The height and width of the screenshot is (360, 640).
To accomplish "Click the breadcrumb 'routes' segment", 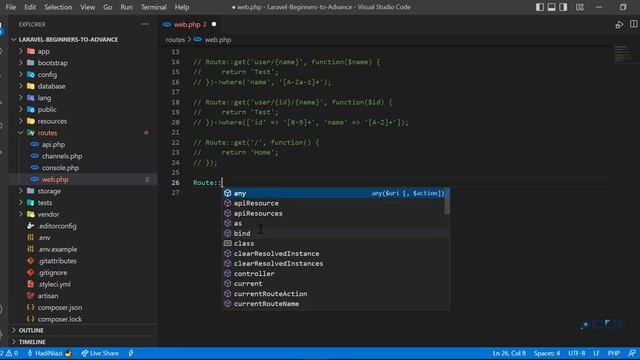I will [175, 40].
